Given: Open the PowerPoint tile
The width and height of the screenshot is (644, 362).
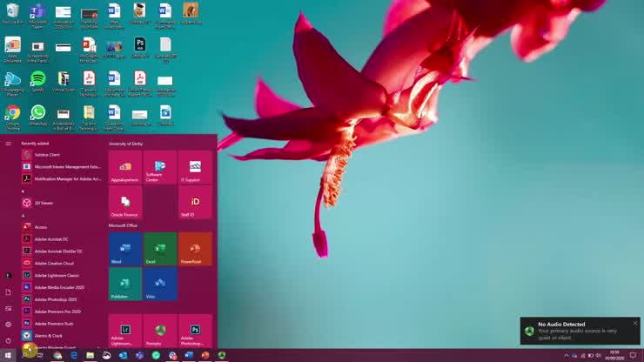Looking at the screenshot, I should (x=195, y=249).
